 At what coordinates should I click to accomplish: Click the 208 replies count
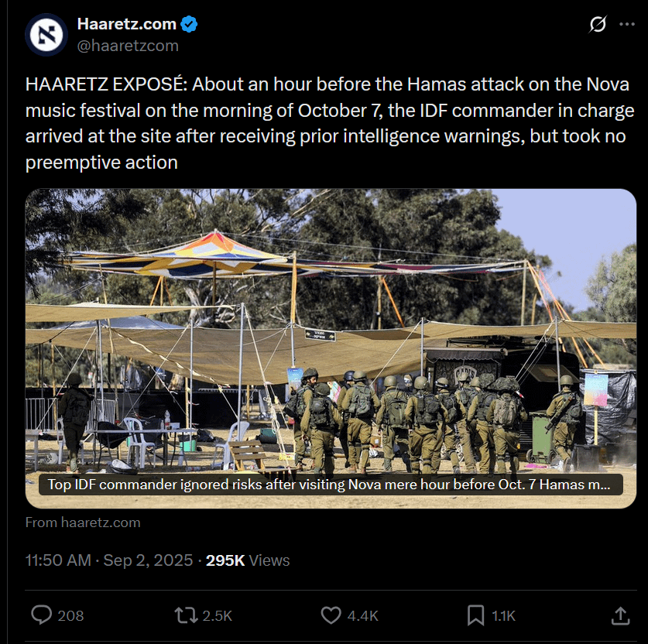coord(70,616)
